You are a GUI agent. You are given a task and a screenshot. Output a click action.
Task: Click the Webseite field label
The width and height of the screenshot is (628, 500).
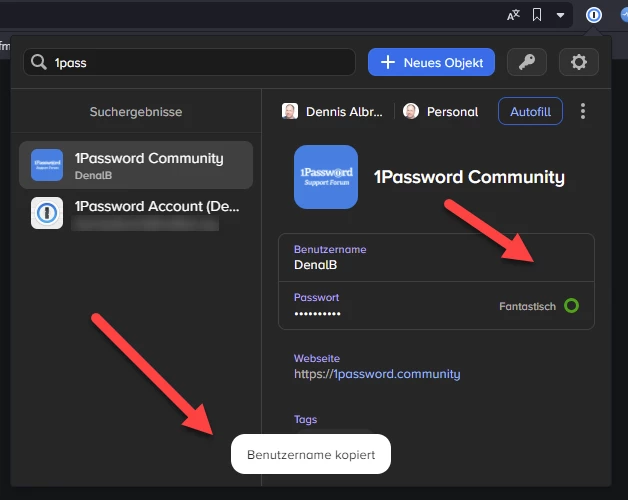coord(317,358)
